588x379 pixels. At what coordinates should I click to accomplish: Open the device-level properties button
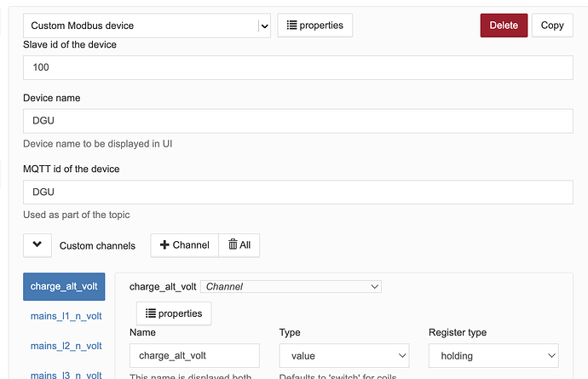click(x=314, y=26)
